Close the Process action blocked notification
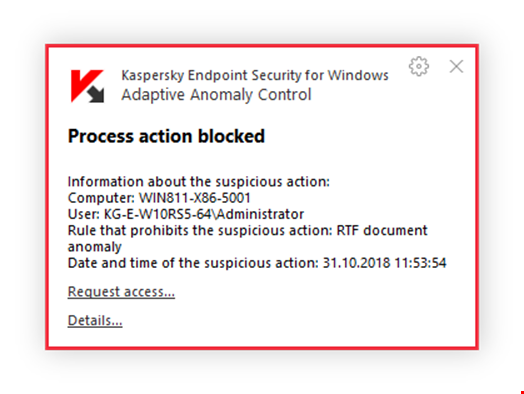The width and height of the screenshot is (524, 394). click(456, 66)
